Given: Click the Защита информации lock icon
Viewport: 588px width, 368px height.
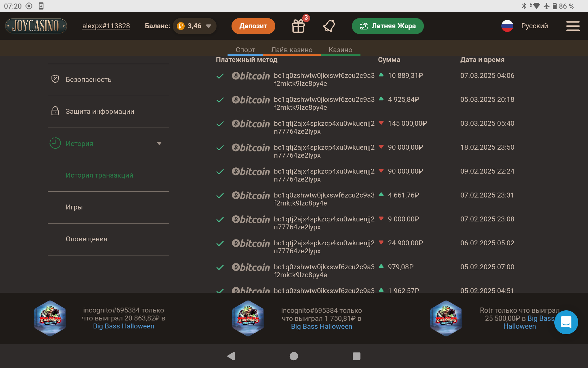Looking at the screenshot, I should pos(55,111).
